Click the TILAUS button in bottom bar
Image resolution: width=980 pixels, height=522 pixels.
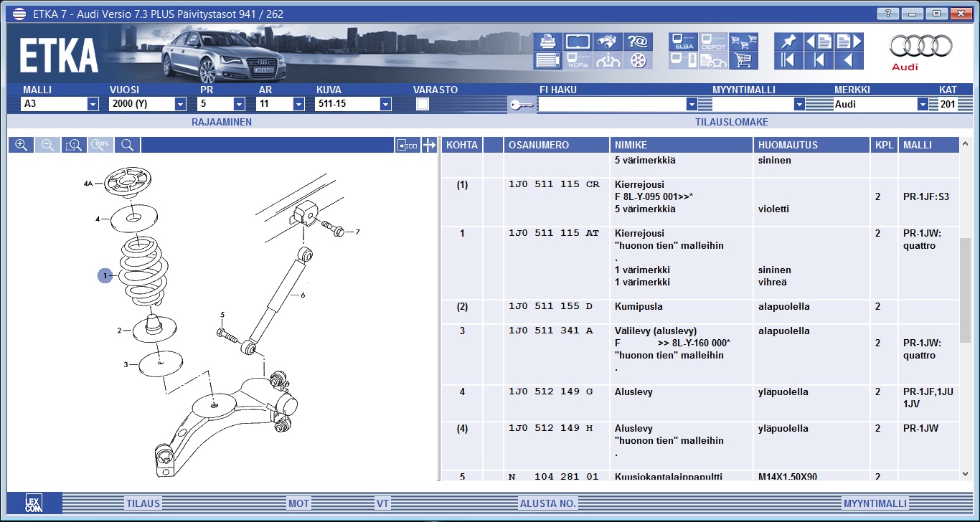143,503
